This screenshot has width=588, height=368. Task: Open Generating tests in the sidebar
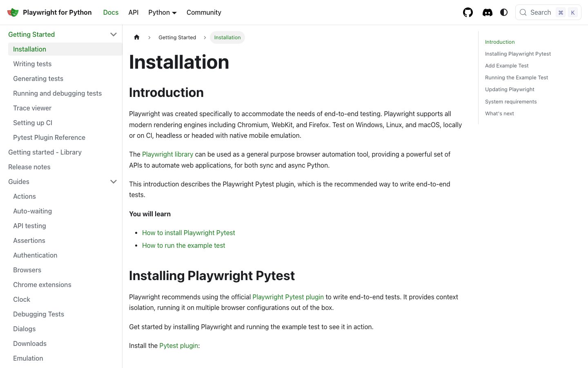coord(65,79)
